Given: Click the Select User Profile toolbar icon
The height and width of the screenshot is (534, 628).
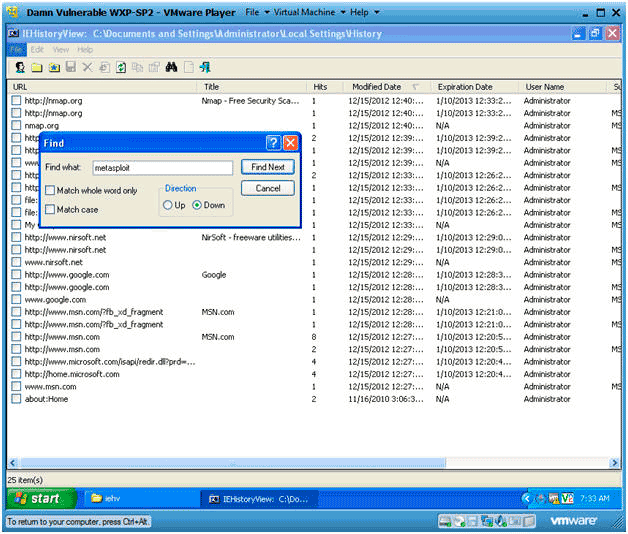Looking at the screenshot, I should (20, 67).
